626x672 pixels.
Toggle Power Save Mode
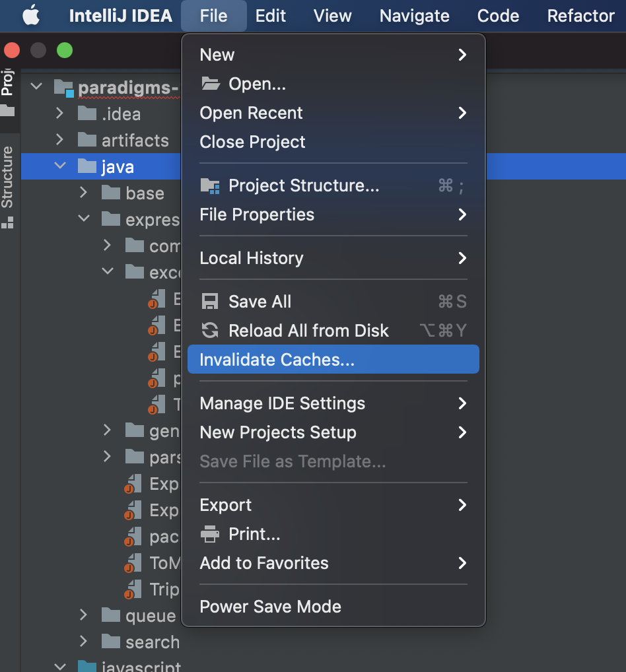pos(333,607)
